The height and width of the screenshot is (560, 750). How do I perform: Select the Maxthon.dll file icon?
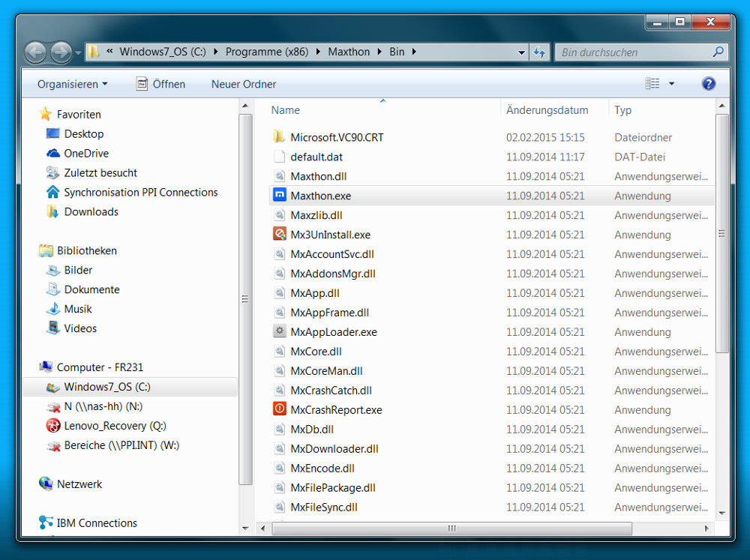click(x=279, y=176)
